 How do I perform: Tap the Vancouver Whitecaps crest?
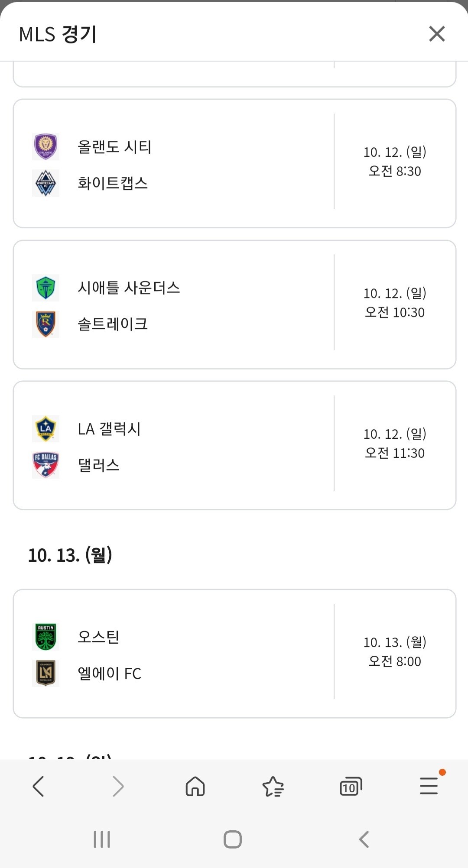[45, 183]
